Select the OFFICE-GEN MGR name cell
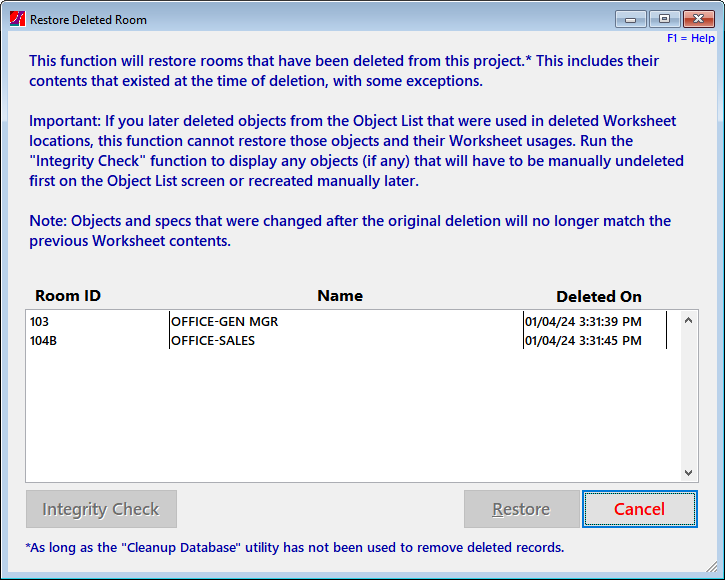This screenshot has height=580, width=725. 225,321
